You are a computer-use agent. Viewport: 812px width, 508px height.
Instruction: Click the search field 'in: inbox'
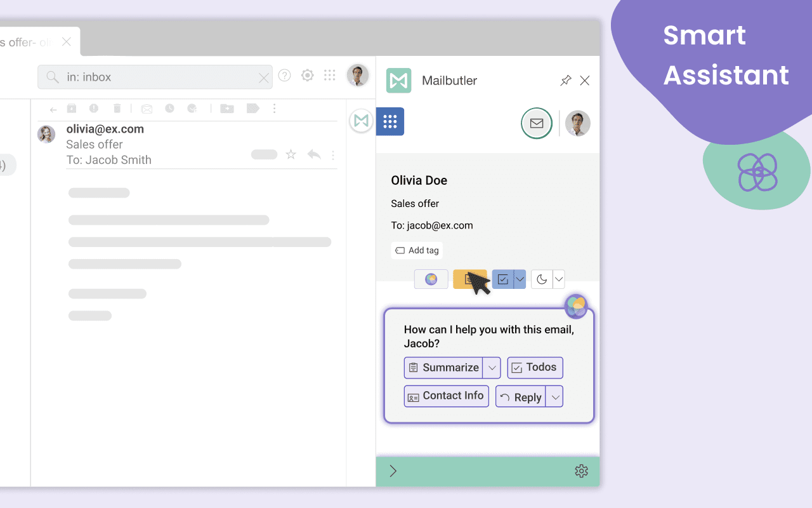coord(155,77)
